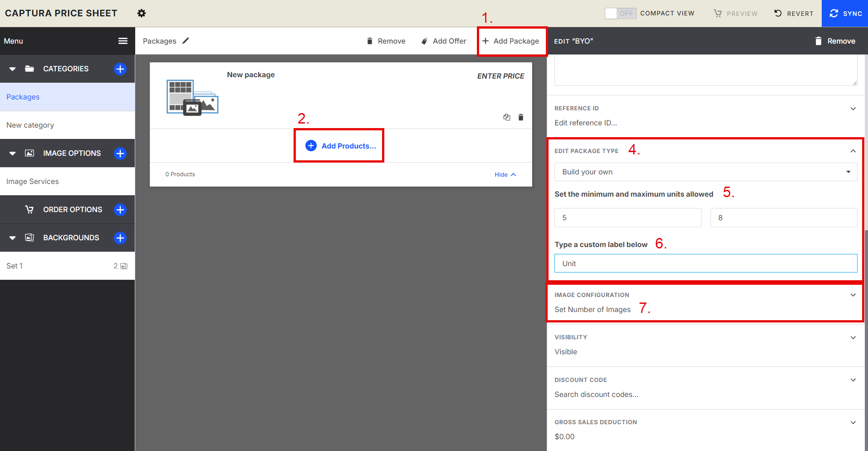Sync the price sheet
868x451 pixels.
tap(845, 14)
